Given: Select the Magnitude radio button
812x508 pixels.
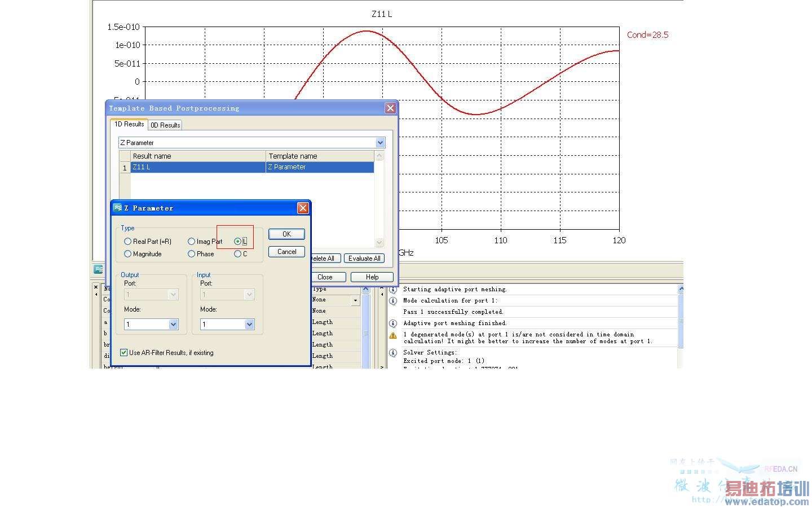Looking at the screenshot, I should tap(128, 254).
